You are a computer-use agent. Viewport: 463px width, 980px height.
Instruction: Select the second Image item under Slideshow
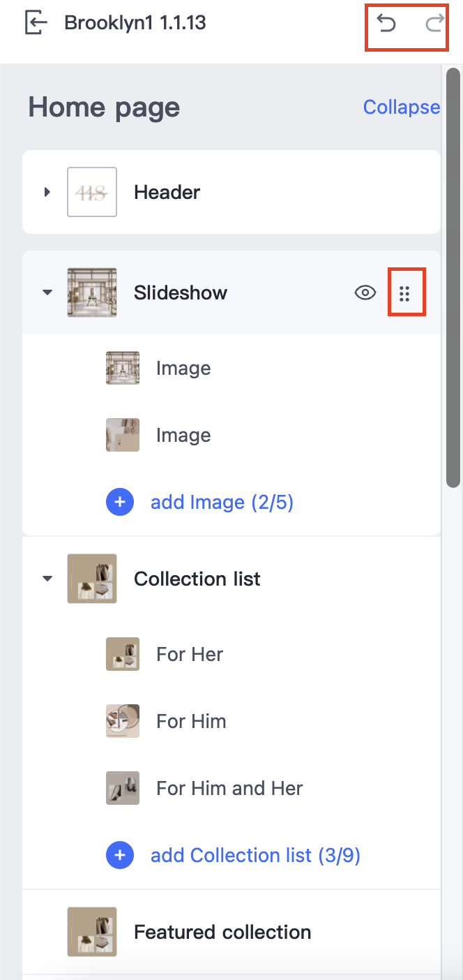click(x=183, y=436)
